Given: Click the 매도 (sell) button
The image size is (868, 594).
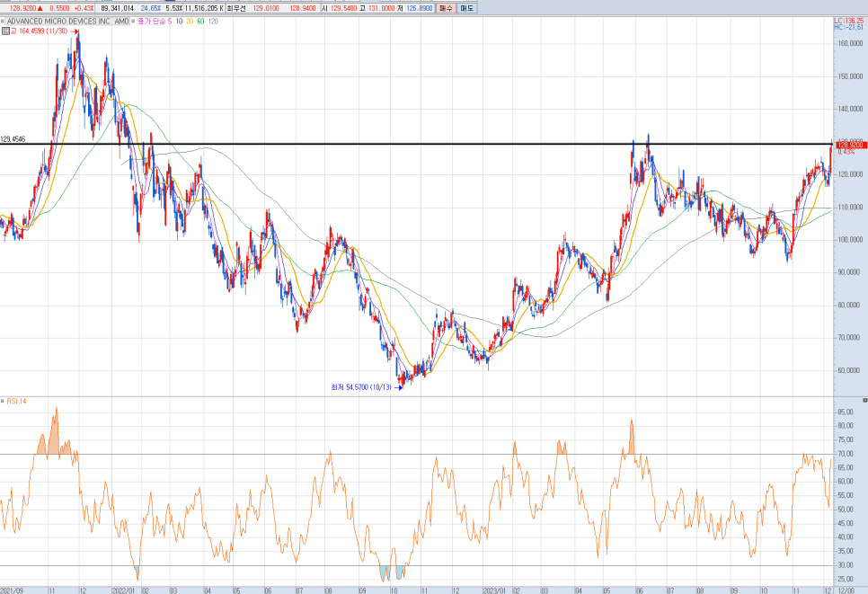Looking at the screenshot, I should (x=467, y=8).
